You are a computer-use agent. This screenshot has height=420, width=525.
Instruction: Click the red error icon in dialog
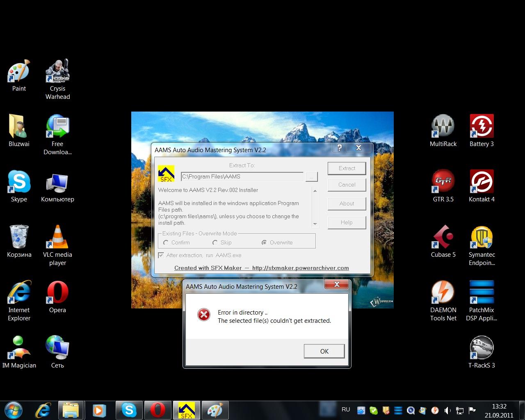(203, 315)
